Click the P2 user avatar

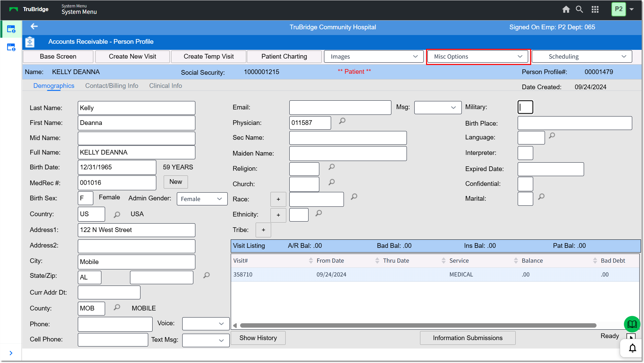(618, 9)
